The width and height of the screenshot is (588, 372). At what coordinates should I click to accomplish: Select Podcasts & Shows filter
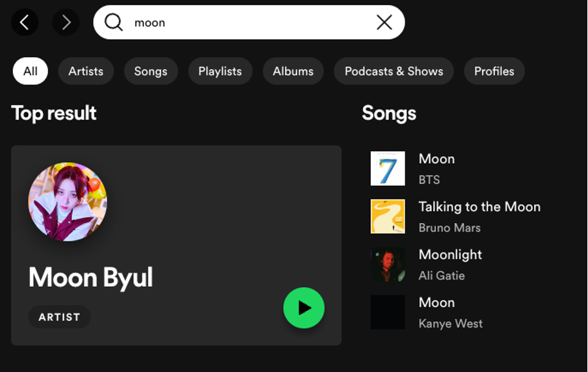click(394, 71)
